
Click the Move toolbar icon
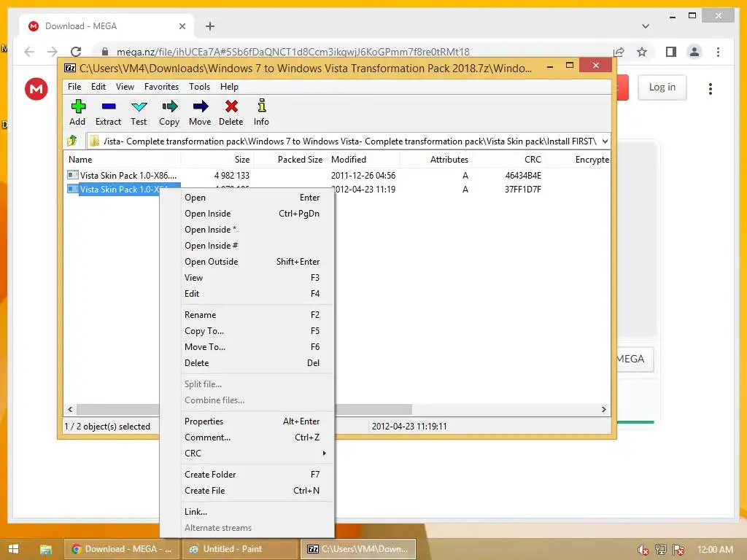(200, 112)
